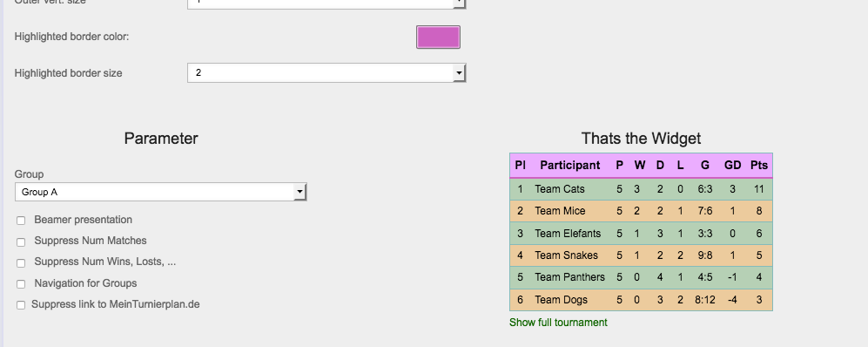Check Suppress Num Wins, Losts option

tap(21, 263)
